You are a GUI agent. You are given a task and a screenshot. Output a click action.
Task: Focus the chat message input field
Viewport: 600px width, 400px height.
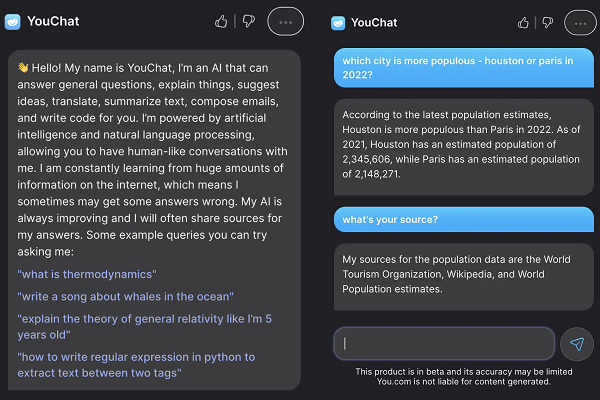443,343
